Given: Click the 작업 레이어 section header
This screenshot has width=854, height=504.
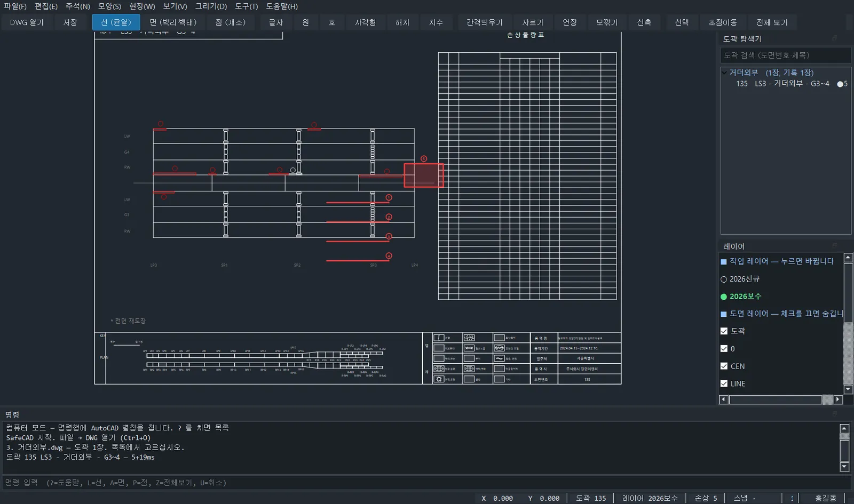Looking at the screenshot, I should 781,261.
